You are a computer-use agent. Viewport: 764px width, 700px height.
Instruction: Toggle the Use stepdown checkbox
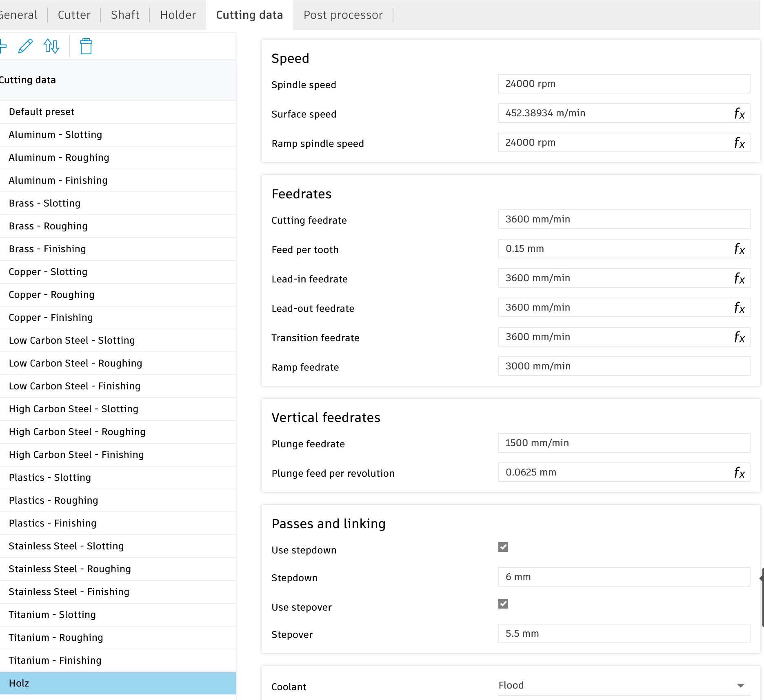pyautogui.click(x=503, y=547)
